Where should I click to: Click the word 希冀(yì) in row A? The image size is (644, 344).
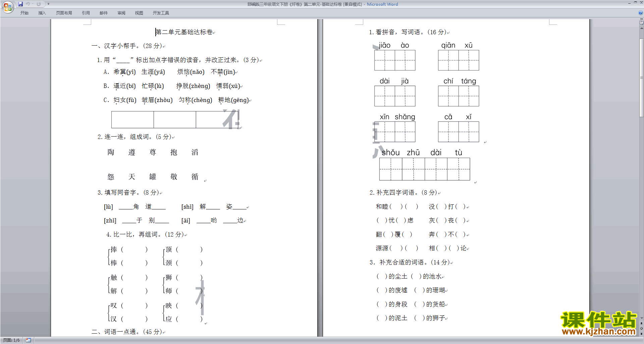[124, 72]
